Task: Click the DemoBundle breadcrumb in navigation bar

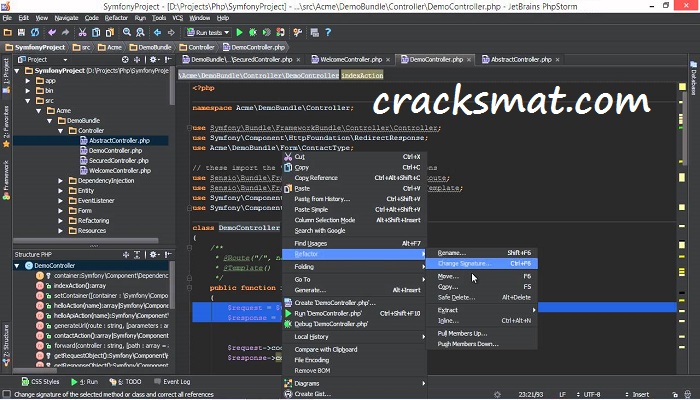Action: (x=150, y=47)
